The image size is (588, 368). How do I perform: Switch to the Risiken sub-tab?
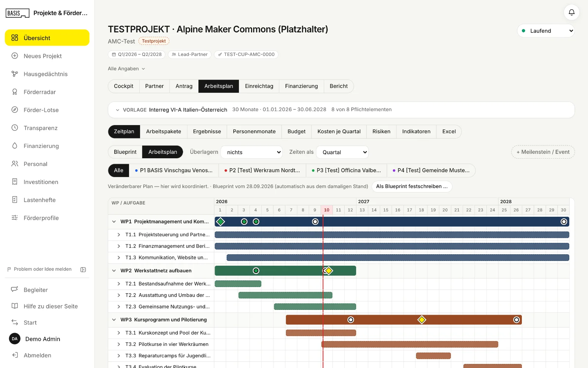(x=381, y=131)
